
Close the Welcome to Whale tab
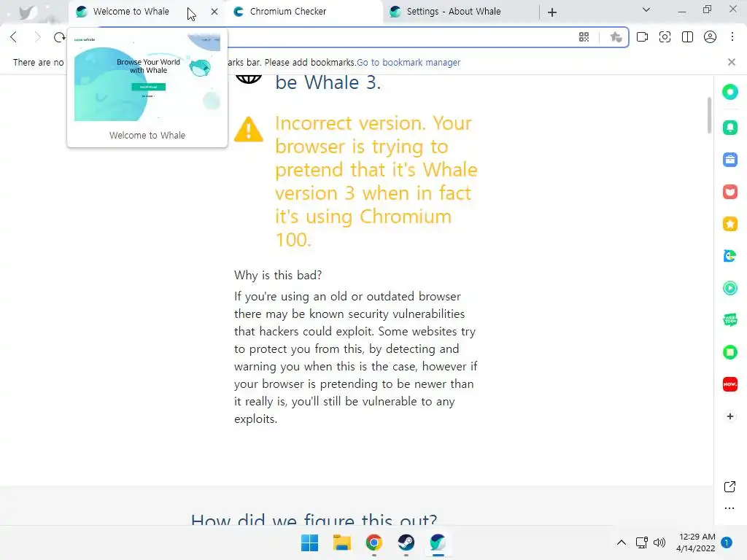click(x=214, y=12)
